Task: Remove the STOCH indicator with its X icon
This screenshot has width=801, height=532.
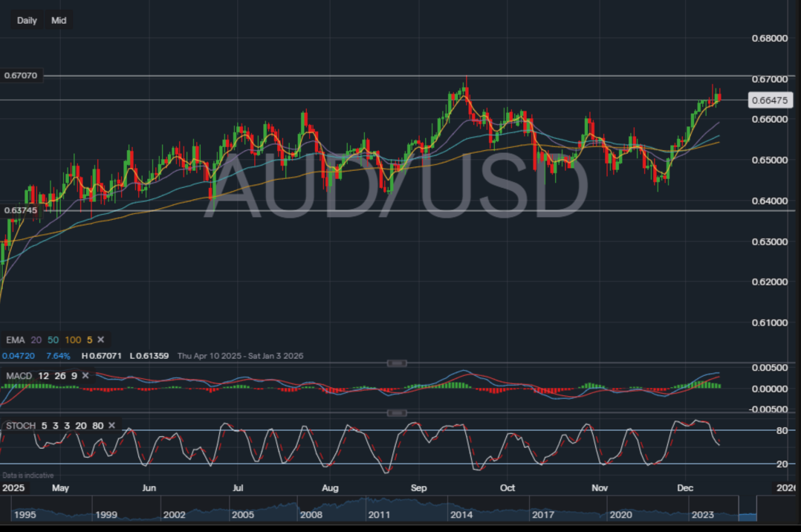Action: 111,426
